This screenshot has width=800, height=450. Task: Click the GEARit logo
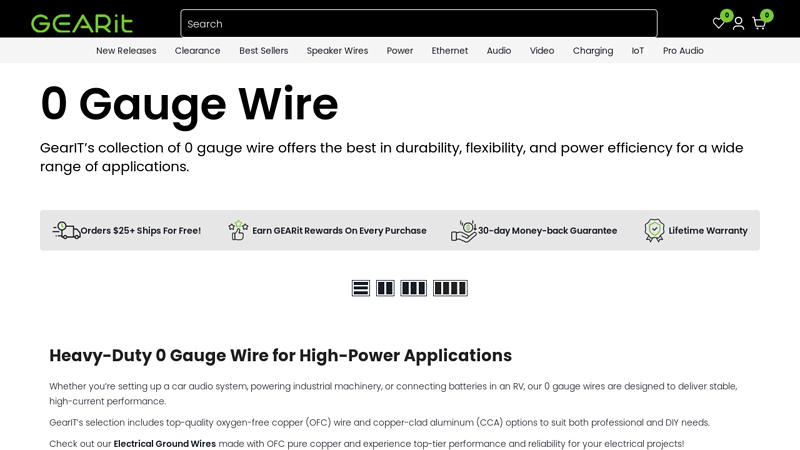point(82,23)
